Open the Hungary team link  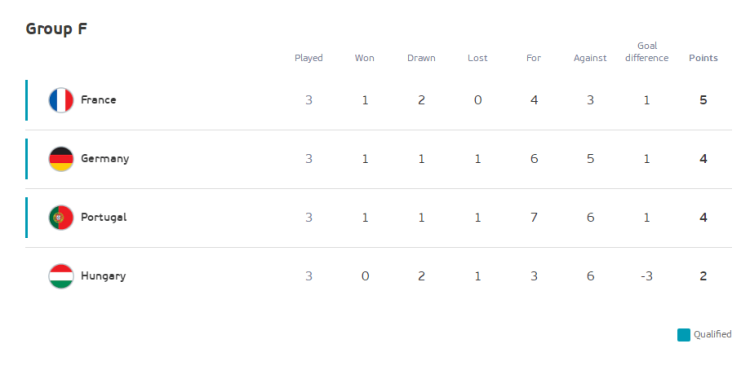pyautogui.click(x=103, y=276)
